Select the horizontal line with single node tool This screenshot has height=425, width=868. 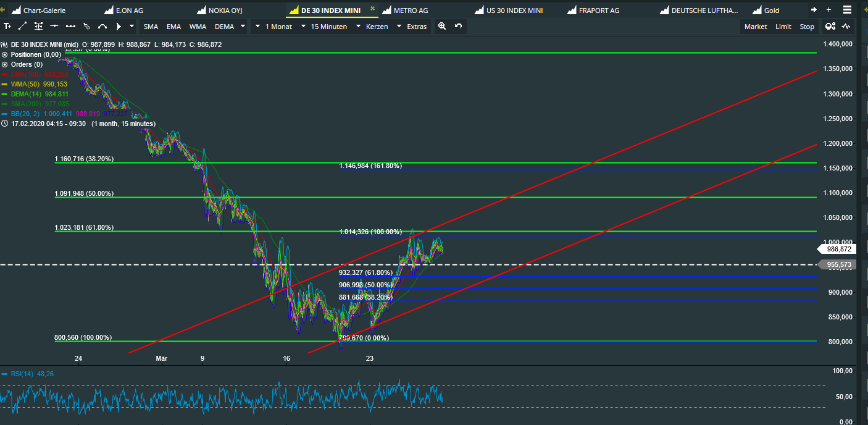pyautogui.click(x=54, y=26)
